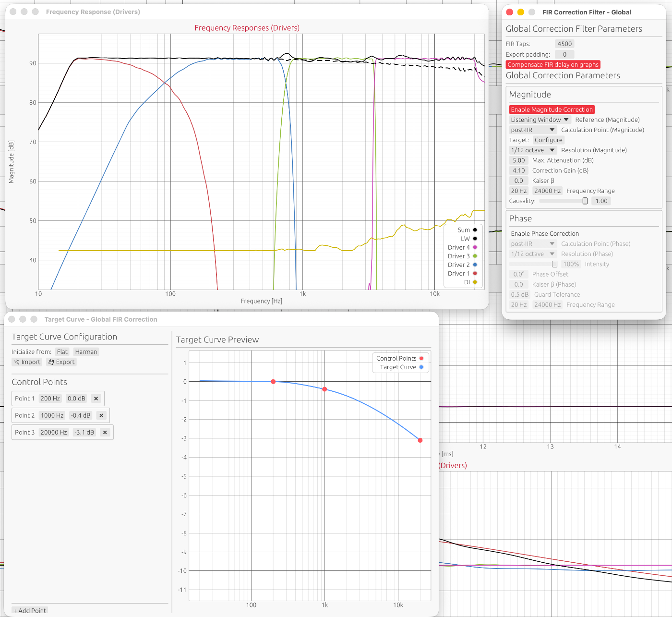Disable Enable Magnitude Correction toggle
Viewport: 672px width, 617px height.
(x=552, y=109)
